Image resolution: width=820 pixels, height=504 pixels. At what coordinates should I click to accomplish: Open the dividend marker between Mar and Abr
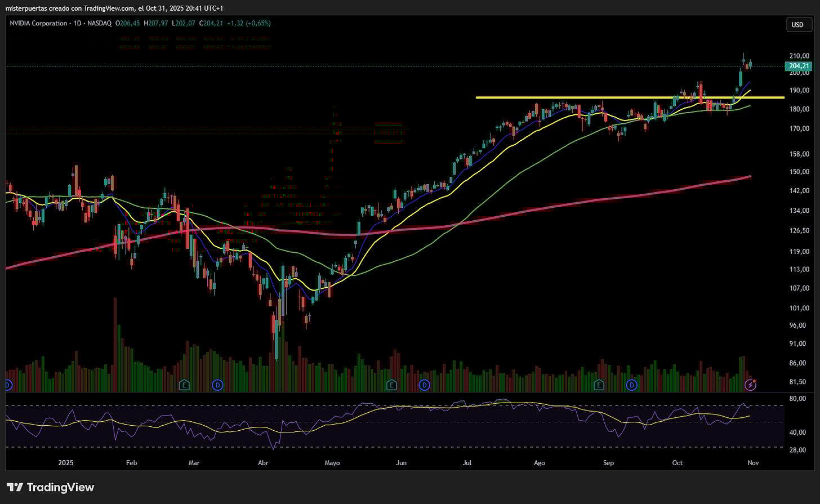pos(217,385)
